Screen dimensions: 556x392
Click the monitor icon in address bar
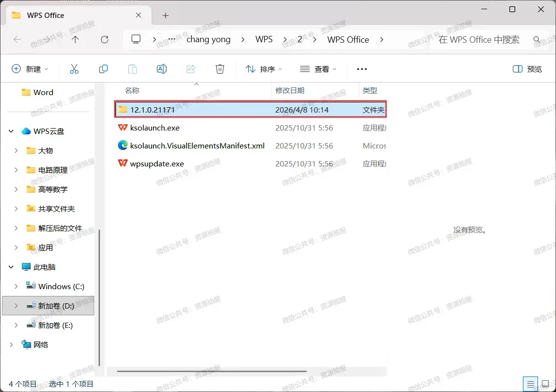(x=136, y=39)
